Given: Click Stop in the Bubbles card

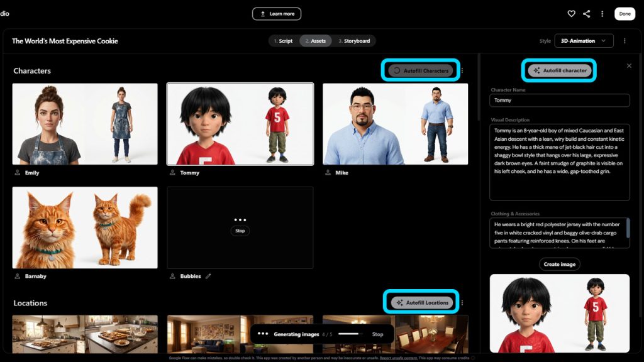Looking at the screenshot, I should click(240, 231).
